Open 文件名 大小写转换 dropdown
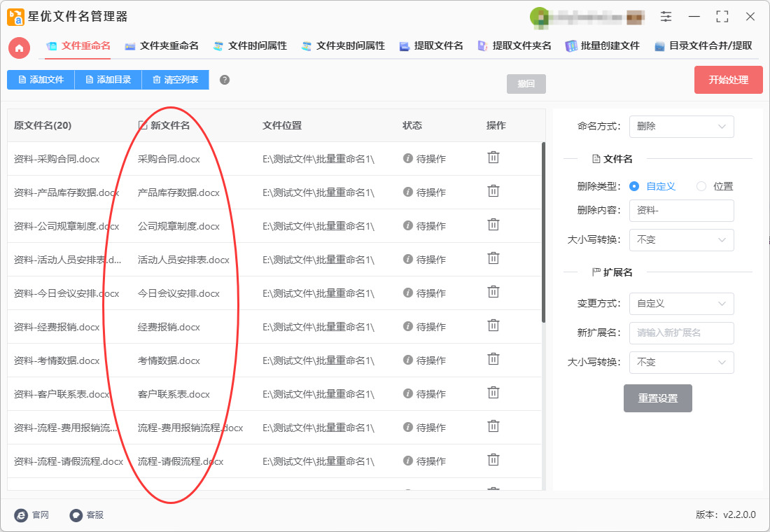770x532 pixels. [x=682, y=239]
